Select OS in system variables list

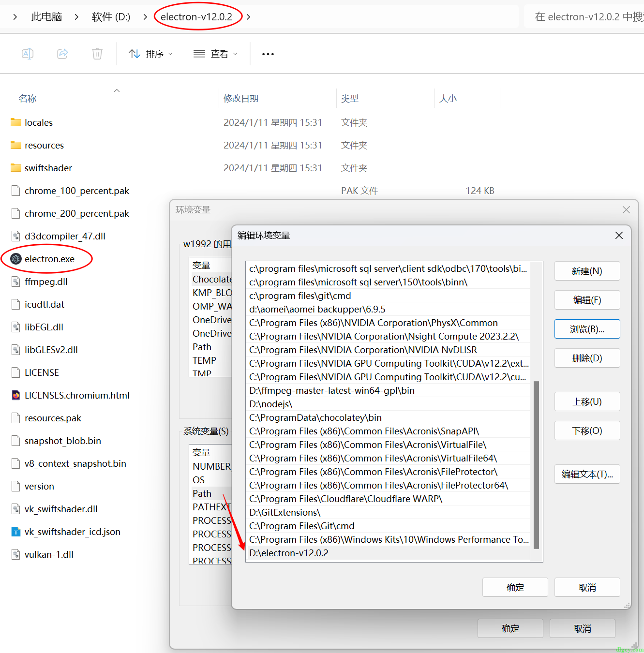[x=210, y=480]
